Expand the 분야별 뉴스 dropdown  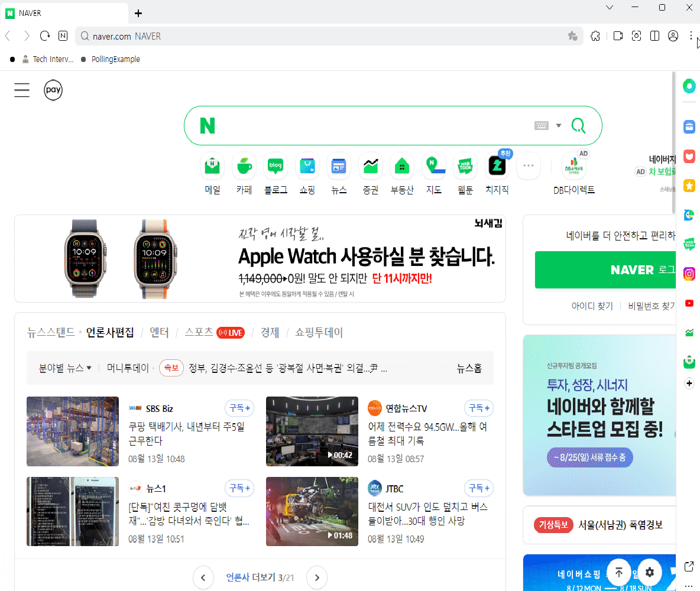[x=65, y=368]
